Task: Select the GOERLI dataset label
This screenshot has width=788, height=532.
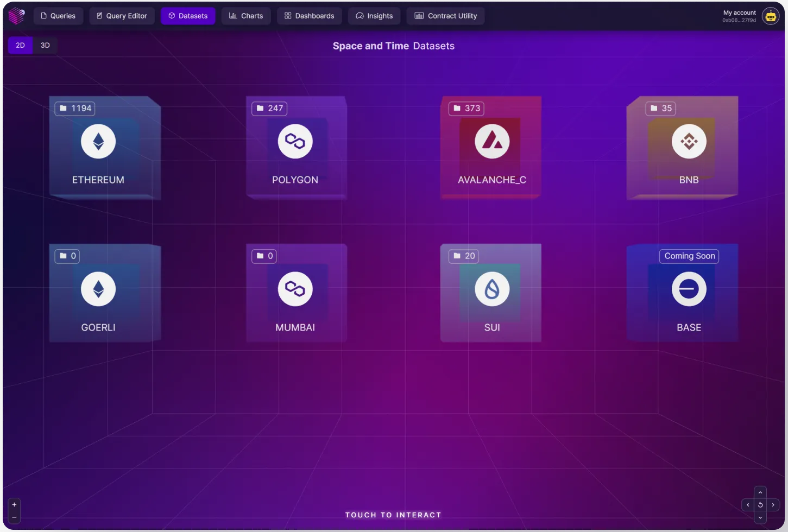Action: tap(98, 327)
